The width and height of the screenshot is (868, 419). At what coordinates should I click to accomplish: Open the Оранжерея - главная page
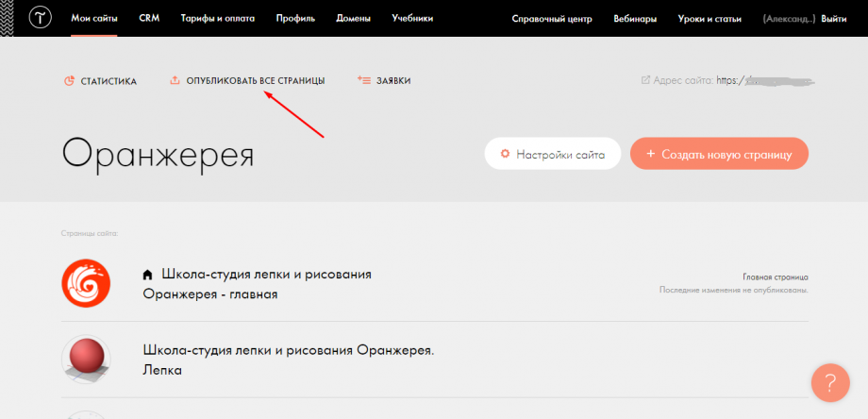click(x=209, y=293)
